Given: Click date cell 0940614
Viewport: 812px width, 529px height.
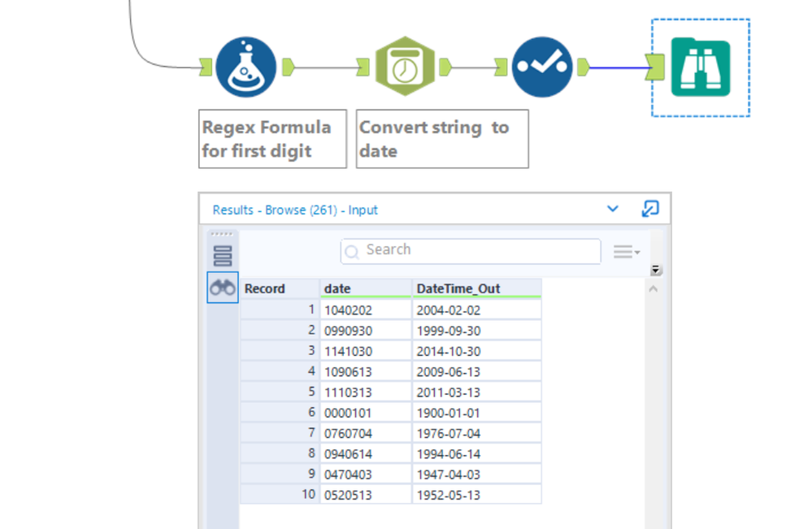Looking at the screenshot, I should click(x=366, y=453).
